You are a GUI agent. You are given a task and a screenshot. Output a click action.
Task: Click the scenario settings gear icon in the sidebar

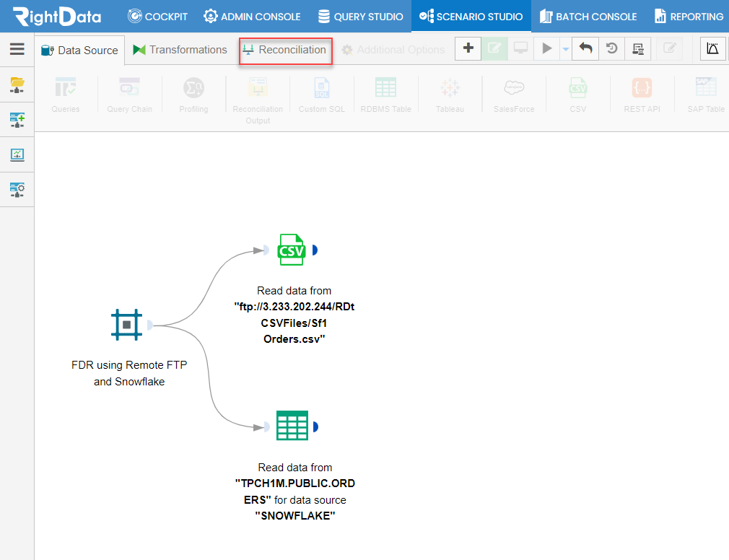point(17,190)
